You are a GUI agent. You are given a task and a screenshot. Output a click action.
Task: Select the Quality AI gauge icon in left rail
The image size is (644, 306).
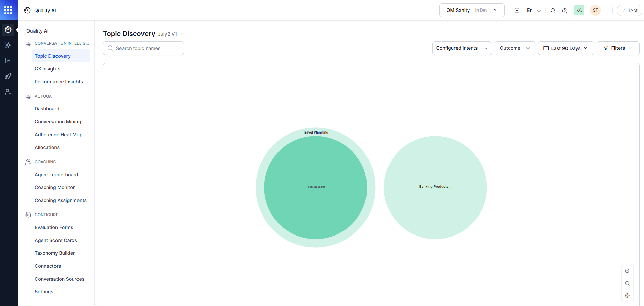(x=8, y=30)
